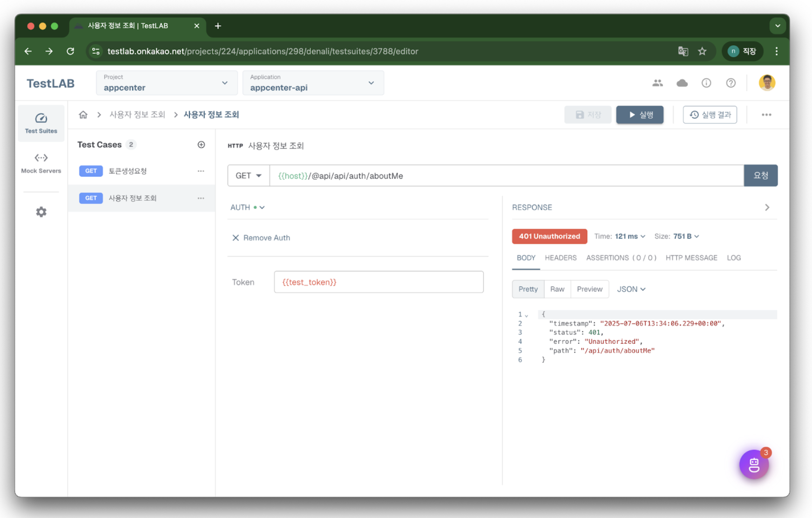The image size is (812, 518).
Task: Open the HTTP MESSAGE tab
Action: pos(691,258)
